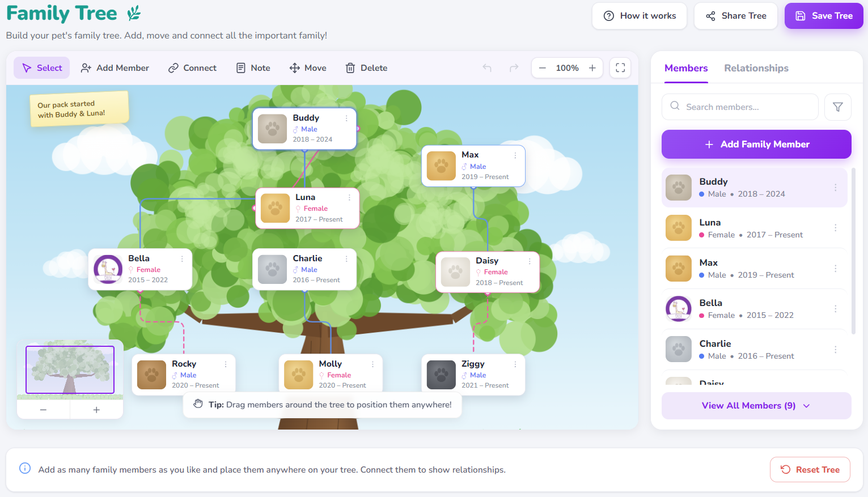
Task: Open options for Buddy in members list
Action: tap(835, 188)
